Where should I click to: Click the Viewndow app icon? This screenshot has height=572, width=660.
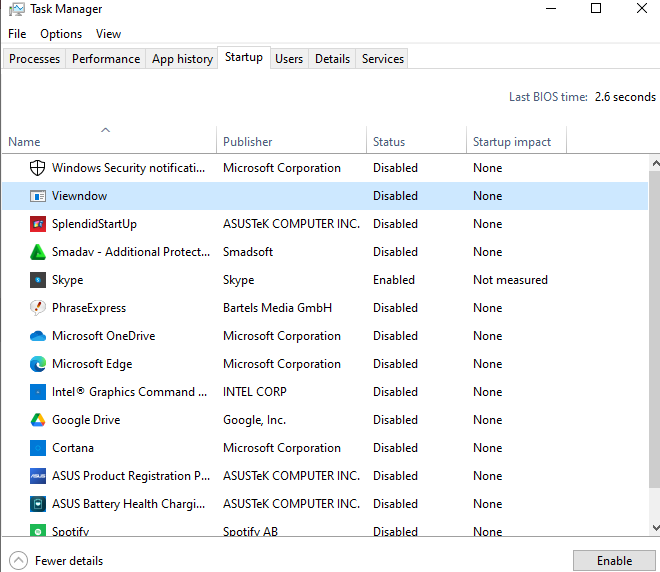click(x=37, y=196)
